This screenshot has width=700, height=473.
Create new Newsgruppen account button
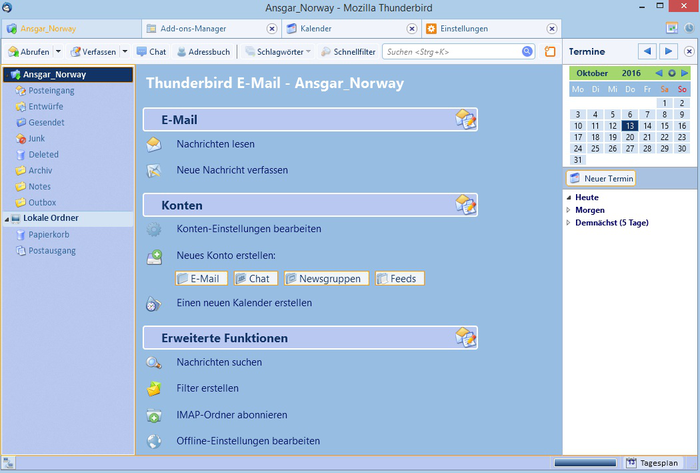(x=326, y=278)
